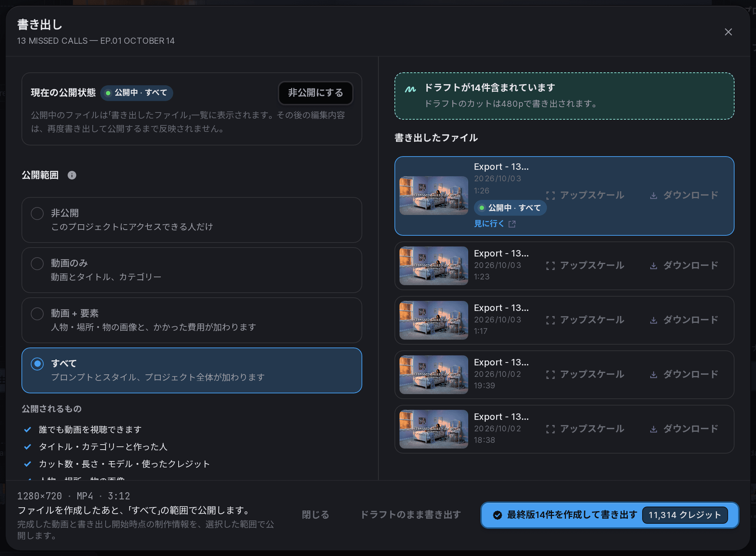Click アップスケール for the 1:17 export
This screenshot has width=756, height=556.
click(x=585, y=320)
